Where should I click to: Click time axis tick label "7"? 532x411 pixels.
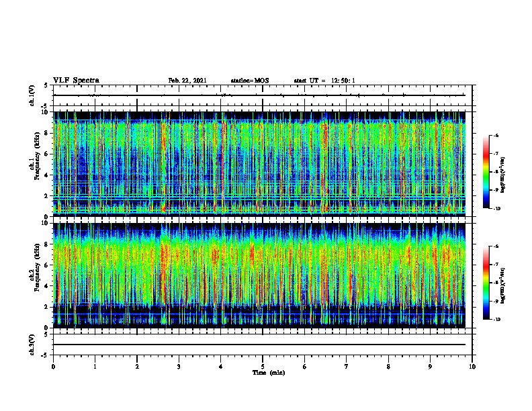[347, 367]
